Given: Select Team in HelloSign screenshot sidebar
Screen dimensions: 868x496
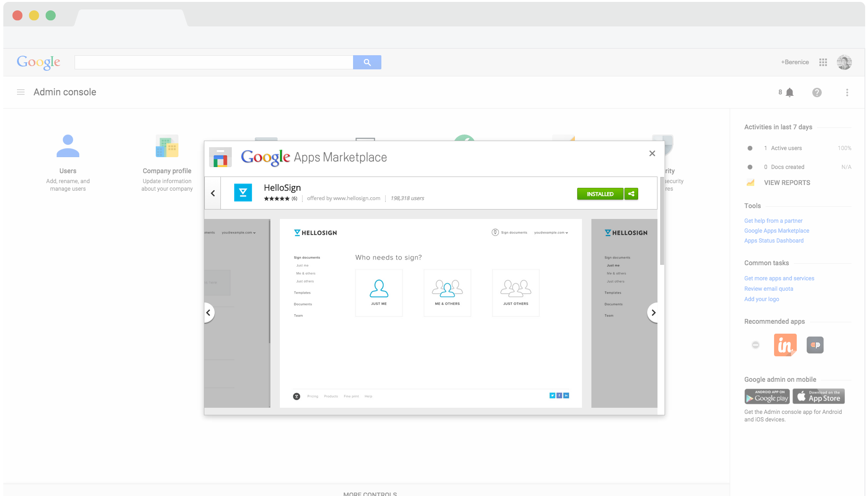Looking at the screenshot, I should pos(298,316).
